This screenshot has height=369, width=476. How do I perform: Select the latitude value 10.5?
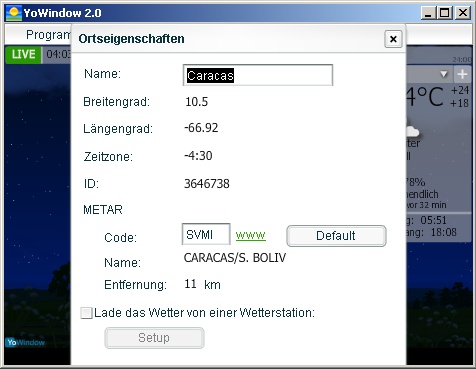[196, 102]
